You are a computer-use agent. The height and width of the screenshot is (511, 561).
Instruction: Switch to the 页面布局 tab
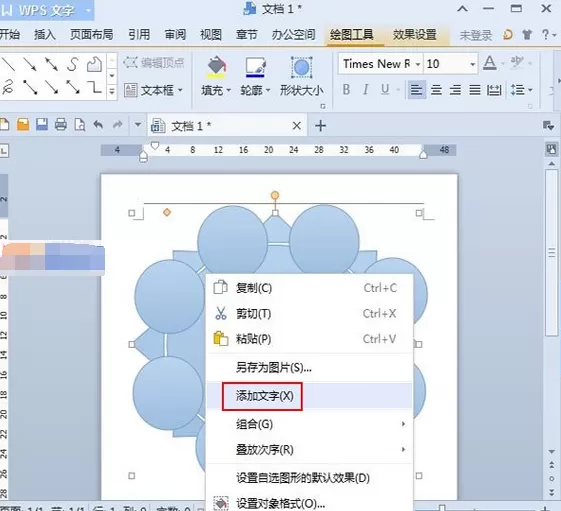tap(91, 35)
